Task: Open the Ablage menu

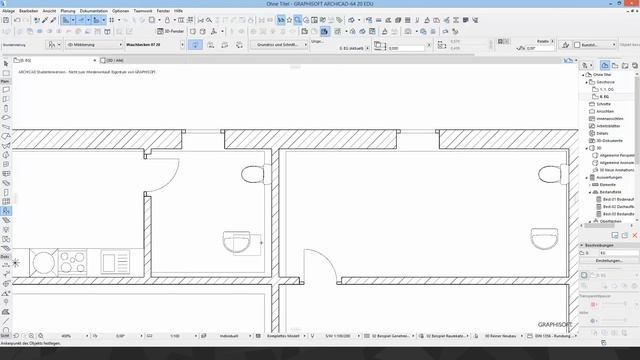Action: (9, 11)
